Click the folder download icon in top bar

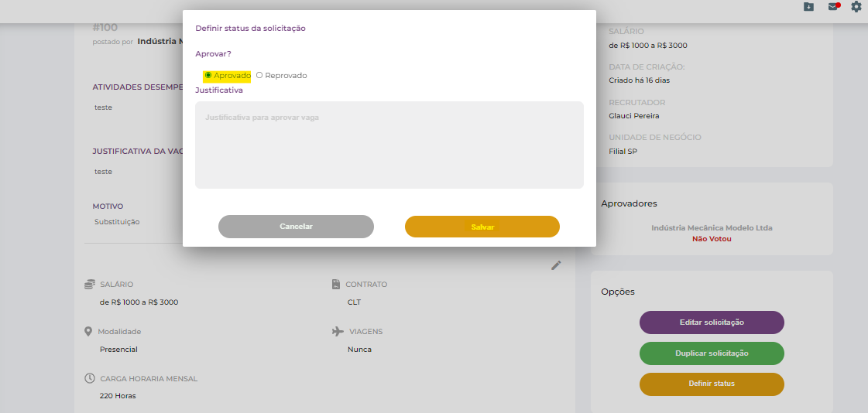point(808,7)
